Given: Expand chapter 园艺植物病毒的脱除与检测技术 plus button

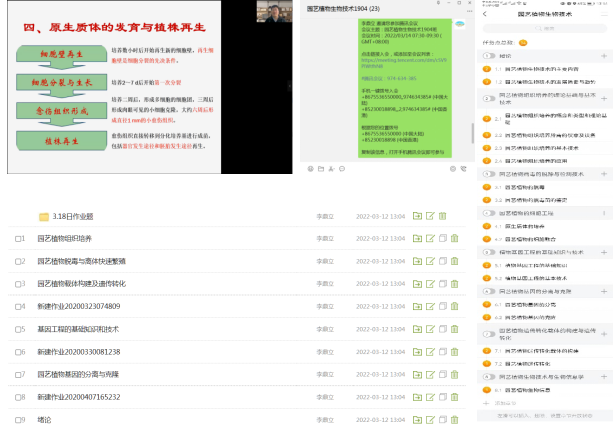Looking at the screenshot, I should click(x=603, y=176).
